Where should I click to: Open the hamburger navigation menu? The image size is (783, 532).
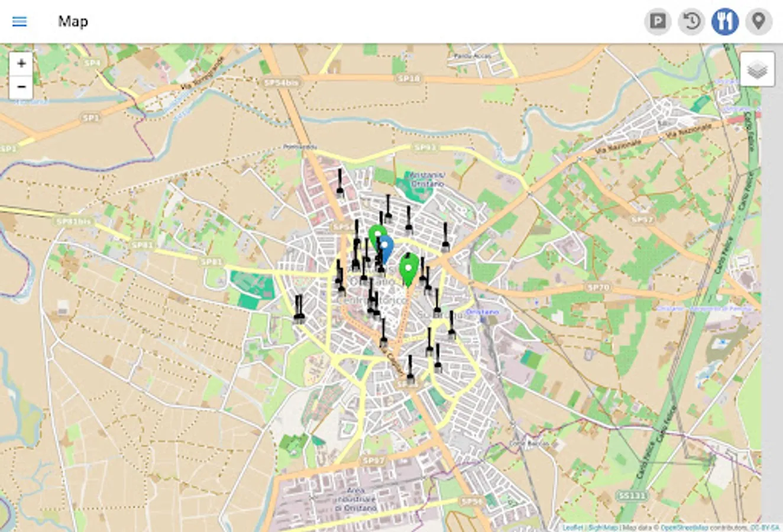(20, 21)
